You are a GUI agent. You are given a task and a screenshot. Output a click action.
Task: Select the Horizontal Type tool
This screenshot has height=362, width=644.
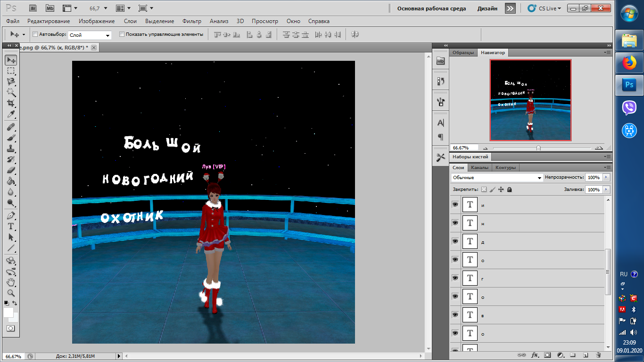pos(11,226)
